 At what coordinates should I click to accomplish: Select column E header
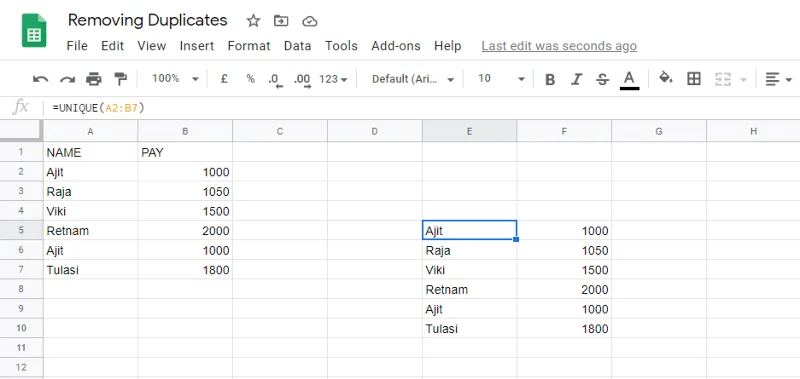(469, 132)
